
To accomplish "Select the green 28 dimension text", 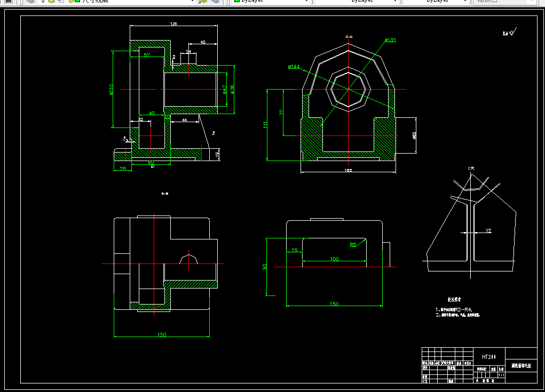I will [123, 169].
